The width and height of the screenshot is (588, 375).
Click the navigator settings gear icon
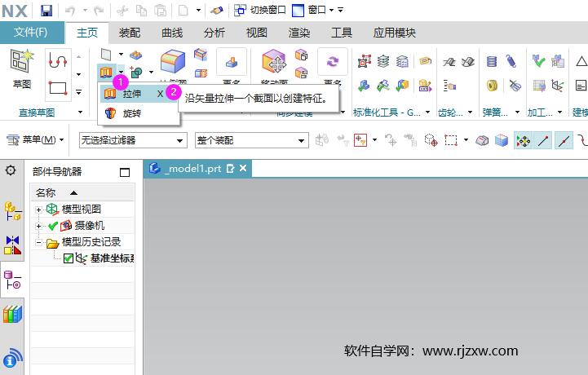coord(11,170)
